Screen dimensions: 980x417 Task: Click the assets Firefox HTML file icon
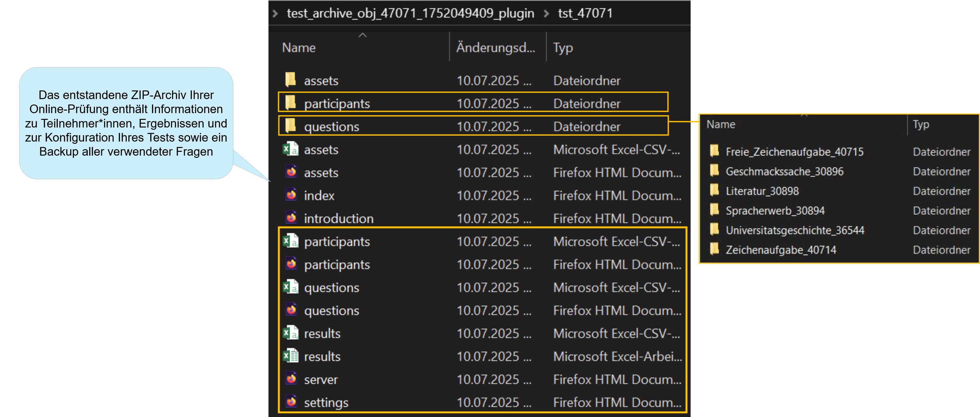pyautogui.click(x=291, y=172)
